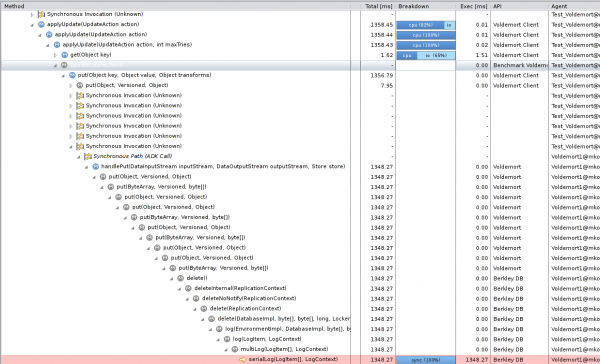Click the Breakdown column header
600x364 pixels.
pos(426,6)
